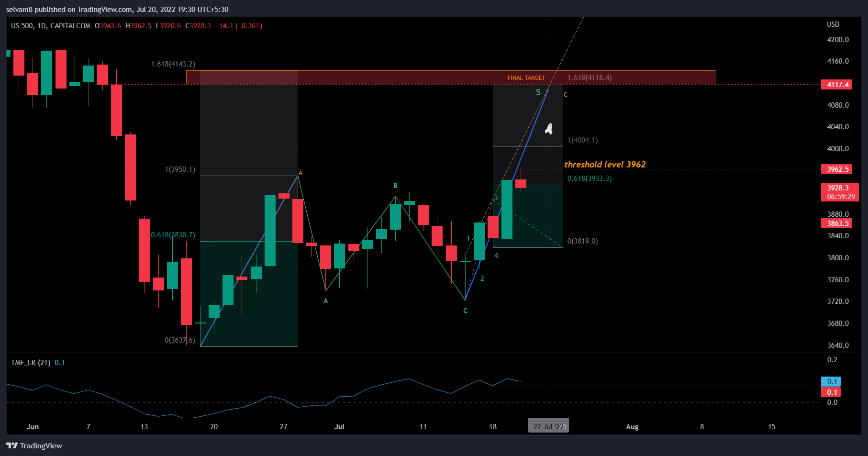Viewport: 868px width, 456px height.
Task: Click the red 0.1 indicator level label
Action: pos(831,392)
